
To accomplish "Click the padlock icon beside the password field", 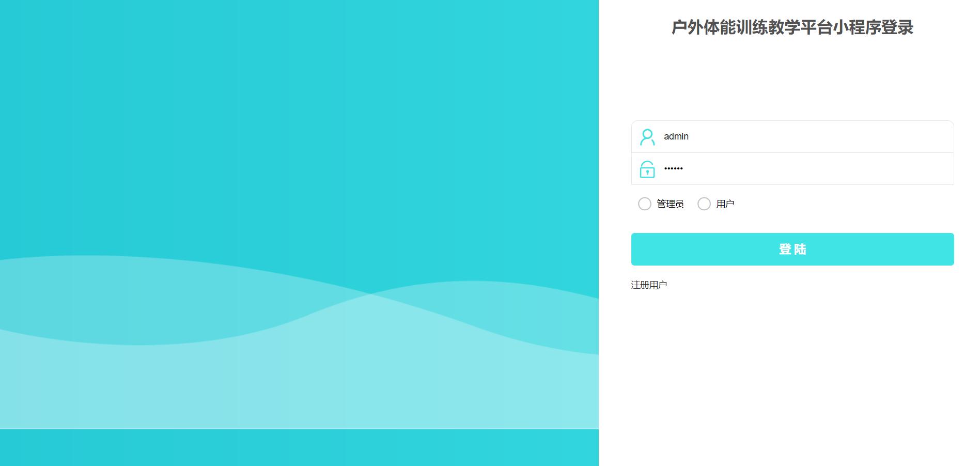I will click(647, 169).
